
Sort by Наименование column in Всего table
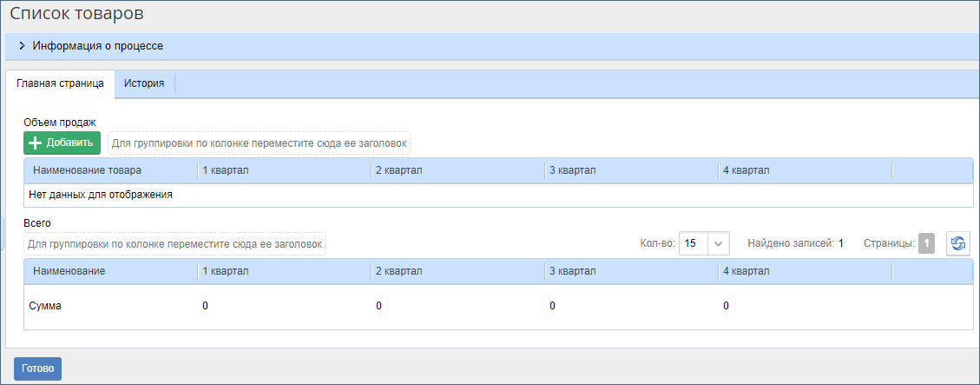tap(69, 271)
